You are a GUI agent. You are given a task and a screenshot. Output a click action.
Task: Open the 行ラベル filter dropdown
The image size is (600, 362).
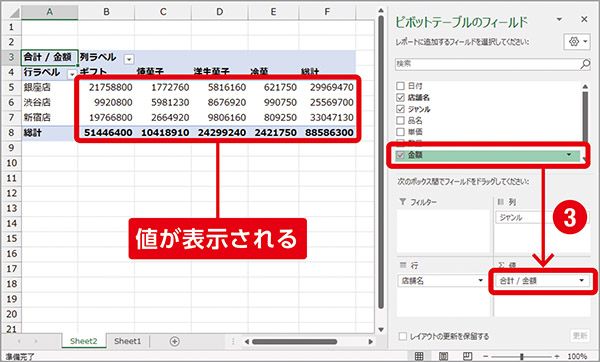[x=72, y=74]
